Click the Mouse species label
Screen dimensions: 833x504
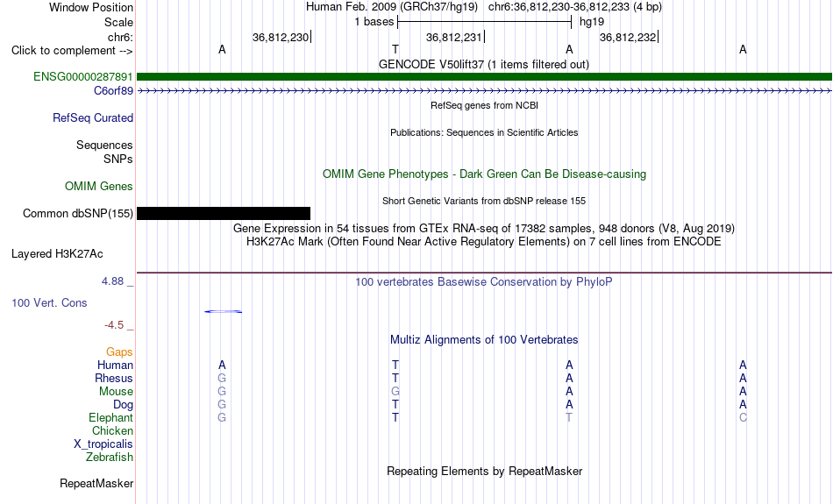[116, 392]
